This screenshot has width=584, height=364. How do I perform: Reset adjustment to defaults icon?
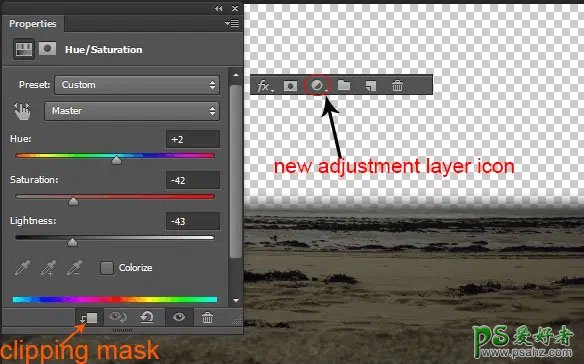click(147, 317)
